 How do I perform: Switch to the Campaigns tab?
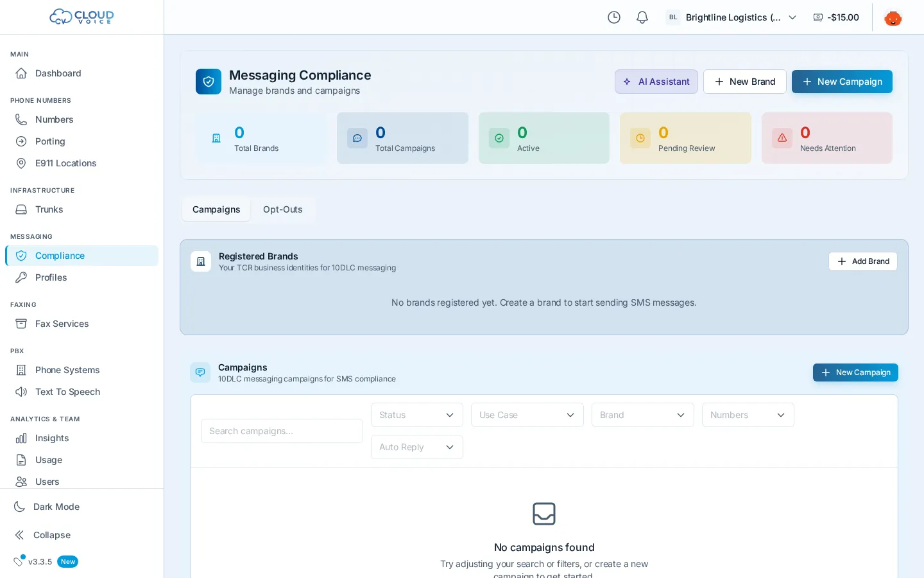tap(216, 209)
